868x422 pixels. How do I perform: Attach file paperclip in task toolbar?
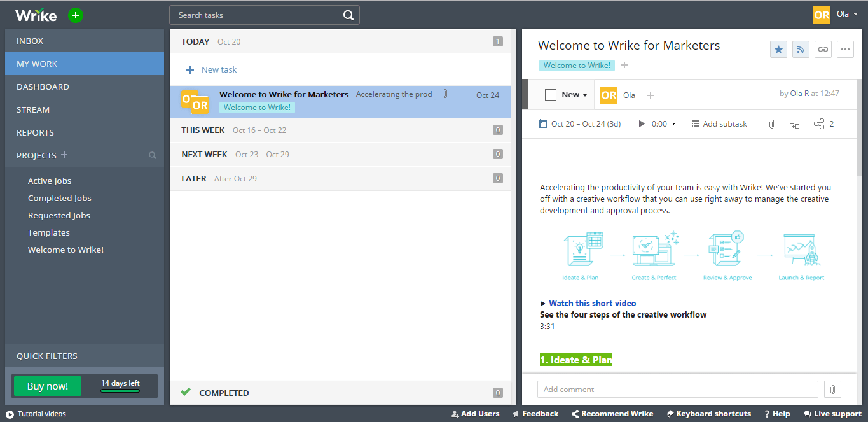tap(771, 123)
